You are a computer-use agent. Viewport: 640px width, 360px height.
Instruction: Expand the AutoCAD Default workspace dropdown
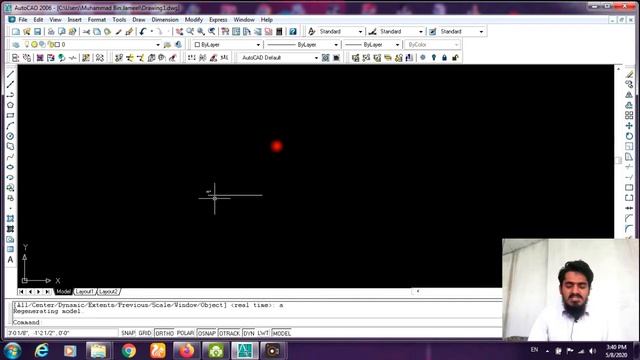pyautogui.click(x=316, y=58)
